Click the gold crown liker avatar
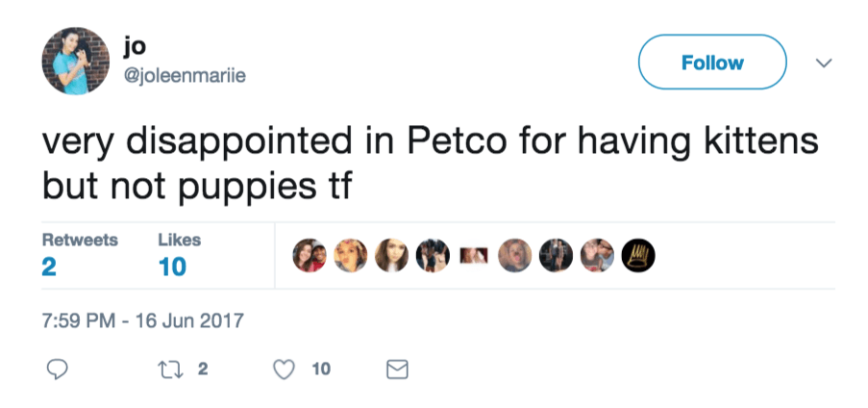 pyautogui.click(x=638, y=255)
